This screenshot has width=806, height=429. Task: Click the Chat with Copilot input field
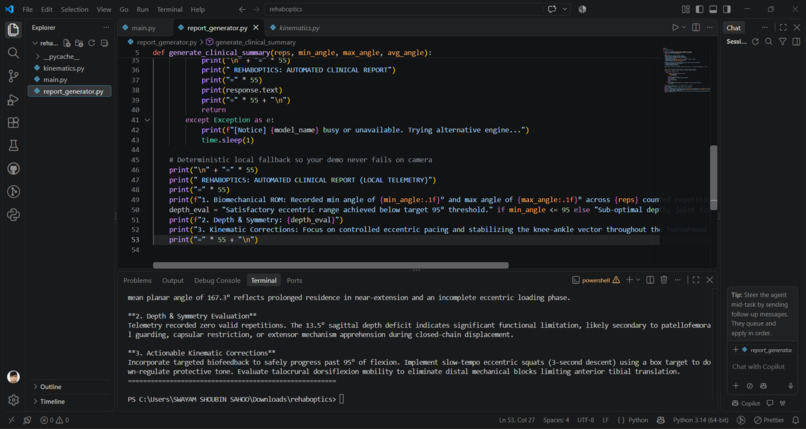click(762, 367)
